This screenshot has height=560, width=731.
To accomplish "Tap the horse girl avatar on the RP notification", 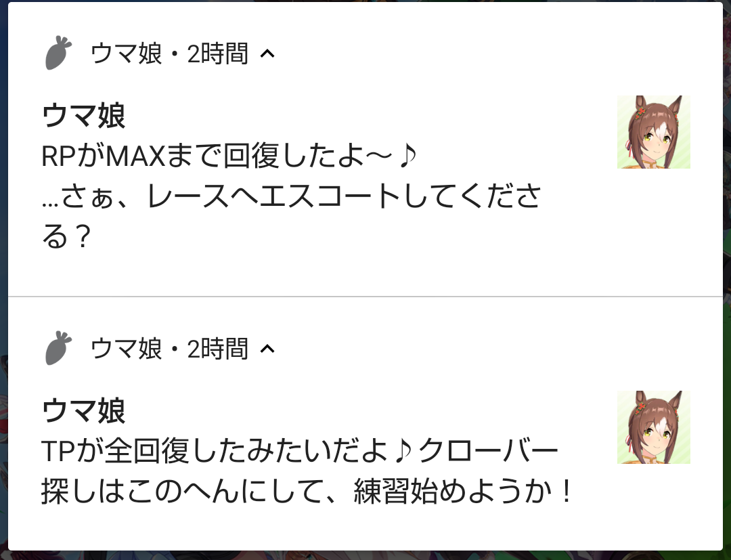I will (654, 132).
